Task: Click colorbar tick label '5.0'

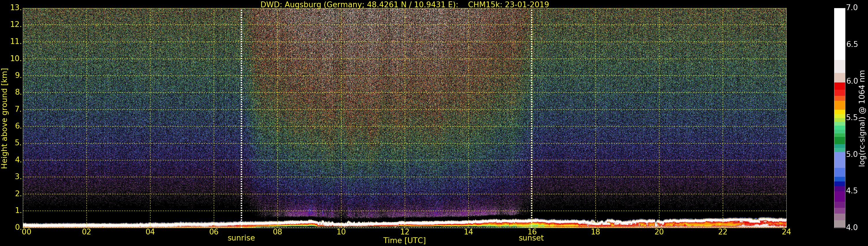Action: coord(852,154)
